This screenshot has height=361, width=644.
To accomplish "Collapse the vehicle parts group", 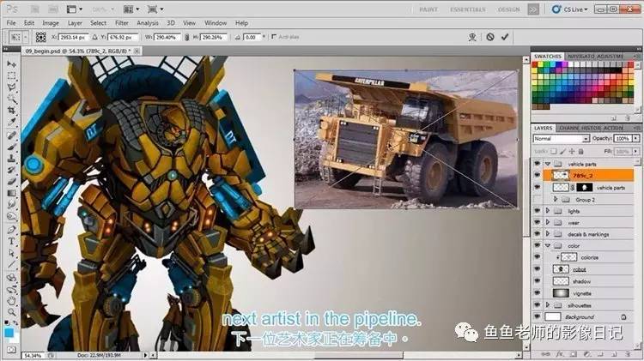I will click(x=548, y=164).
